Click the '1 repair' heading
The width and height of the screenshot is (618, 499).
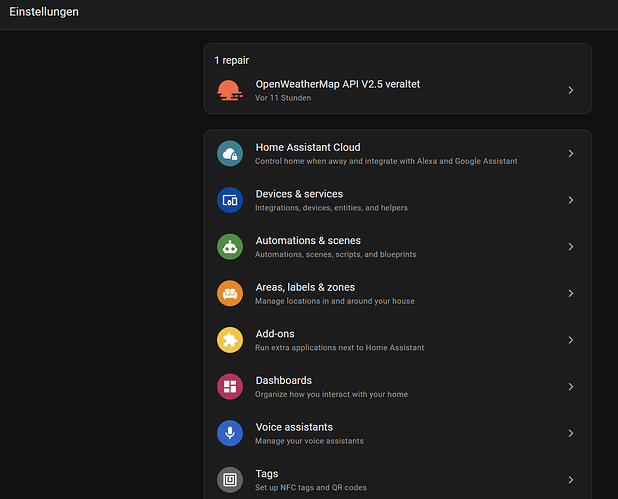tap(231, 60)
